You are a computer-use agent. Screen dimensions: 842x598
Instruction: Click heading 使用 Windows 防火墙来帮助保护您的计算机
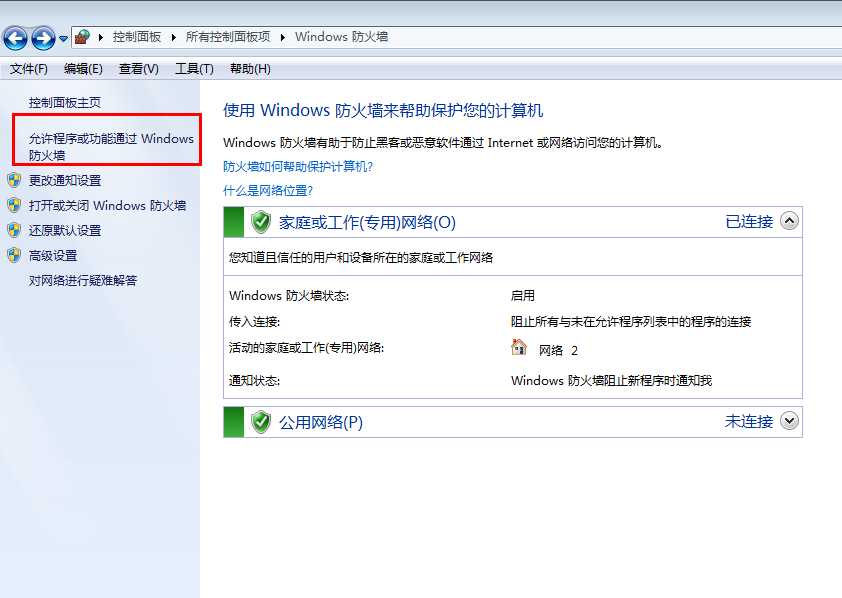[383, 111]
